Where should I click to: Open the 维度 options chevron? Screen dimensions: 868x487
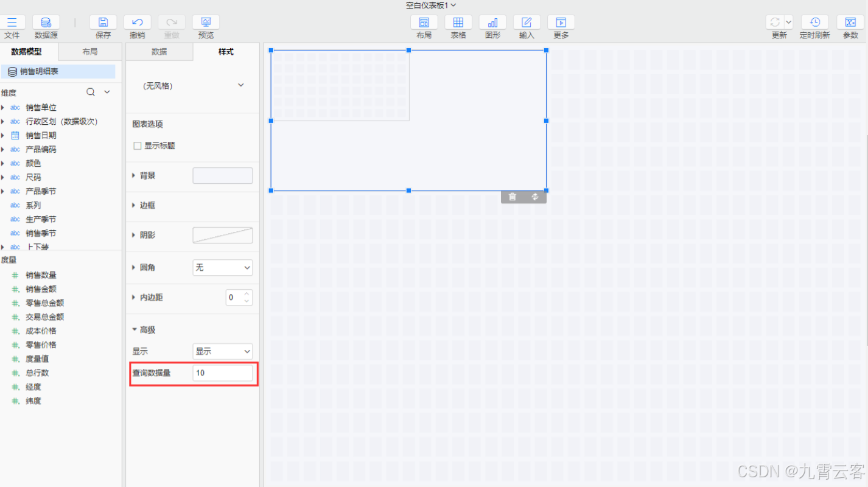click(x=107, y=93)
